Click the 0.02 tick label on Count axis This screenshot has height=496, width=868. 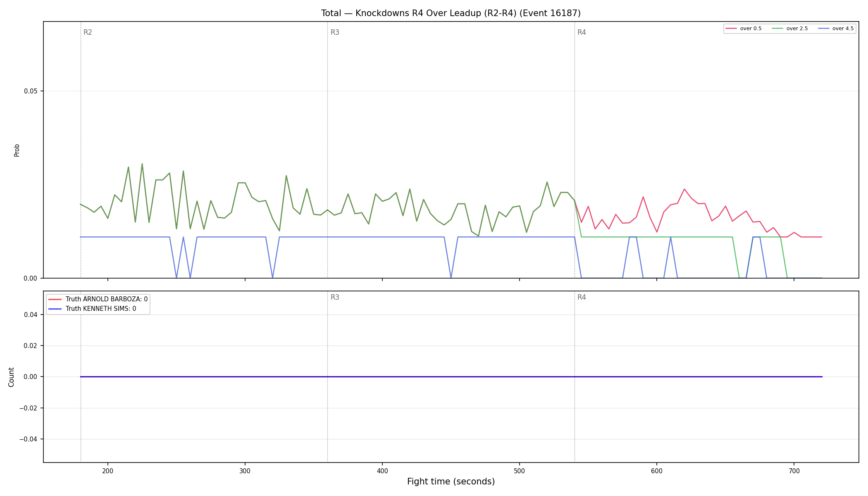pyautogui.click(x=31, y=346)
